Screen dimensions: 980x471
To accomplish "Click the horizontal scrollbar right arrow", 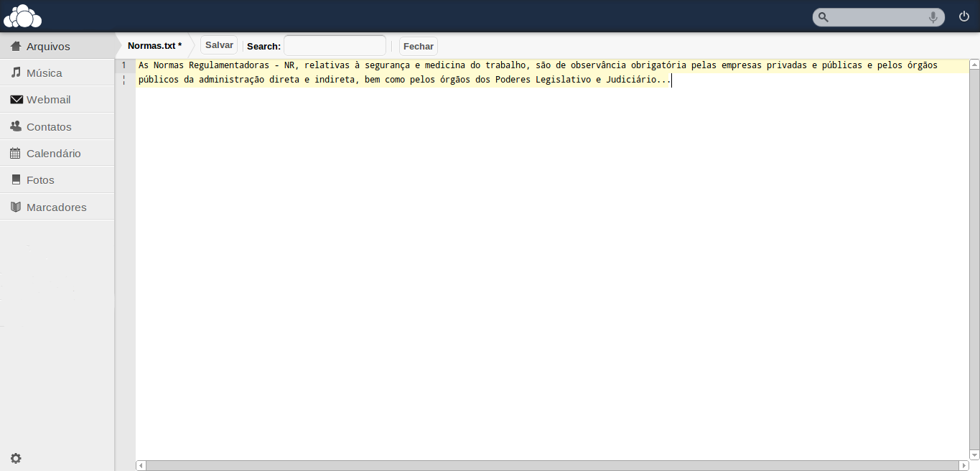I will pos(963,465).
